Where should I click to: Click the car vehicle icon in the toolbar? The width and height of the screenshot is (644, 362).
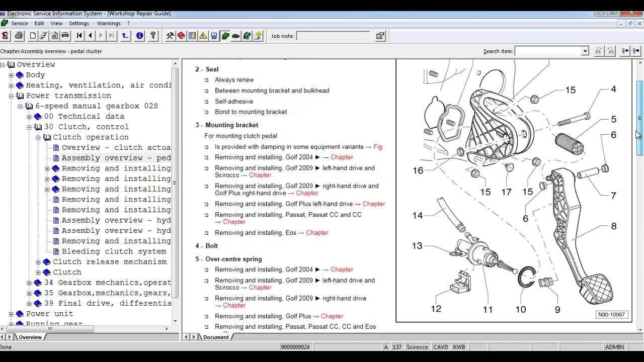(65, 36)
